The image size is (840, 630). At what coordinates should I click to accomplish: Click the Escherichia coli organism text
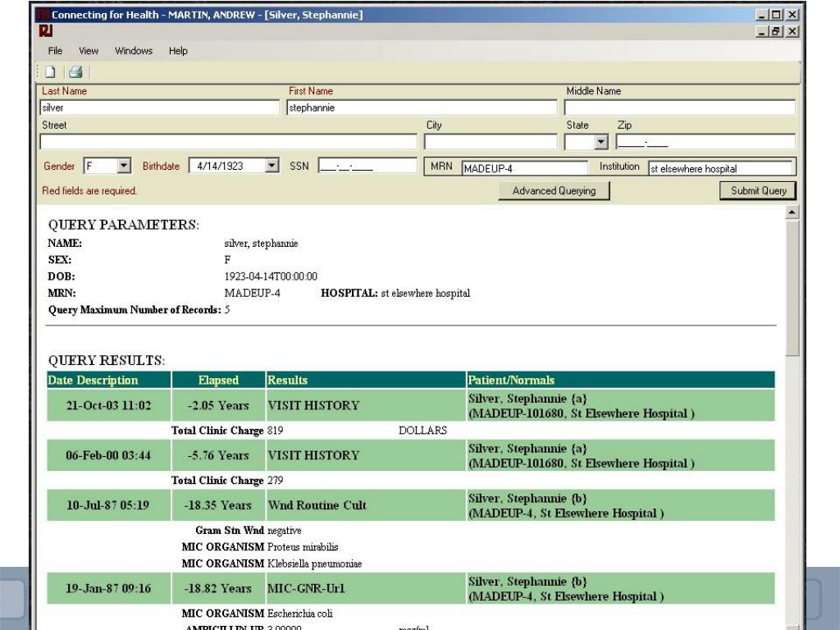point(300,614)
